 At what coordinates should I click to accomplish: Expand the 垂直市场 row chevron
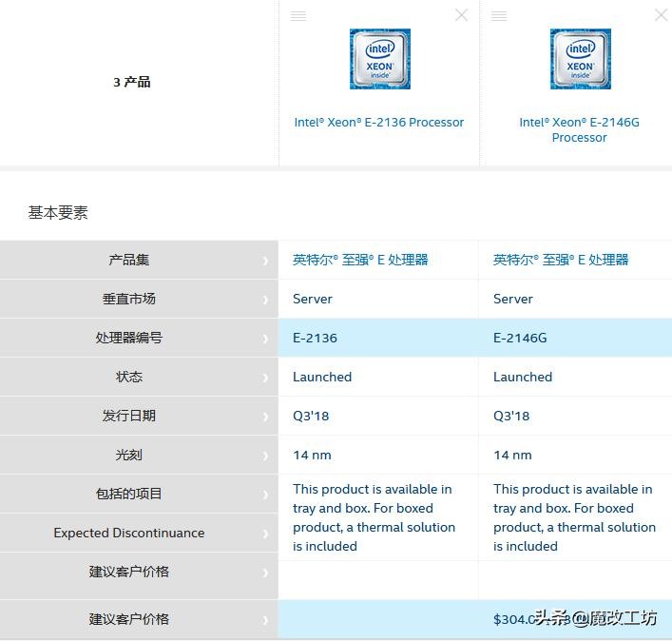[x=265, y=300]
